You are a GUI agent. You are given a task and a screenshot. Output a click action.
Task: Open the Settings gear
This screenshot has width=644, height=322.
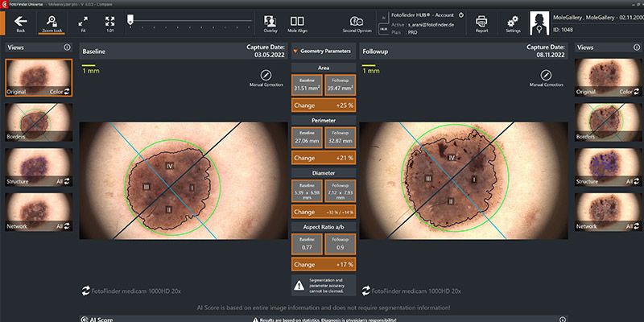[513, 22]
